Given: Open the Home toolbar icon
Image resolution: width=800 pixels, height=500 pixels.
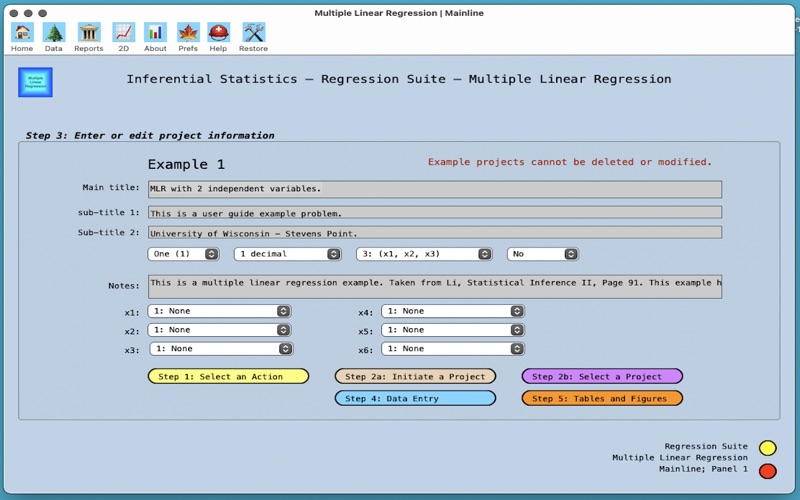Looking at the screenshot, I should coord(22,33).
